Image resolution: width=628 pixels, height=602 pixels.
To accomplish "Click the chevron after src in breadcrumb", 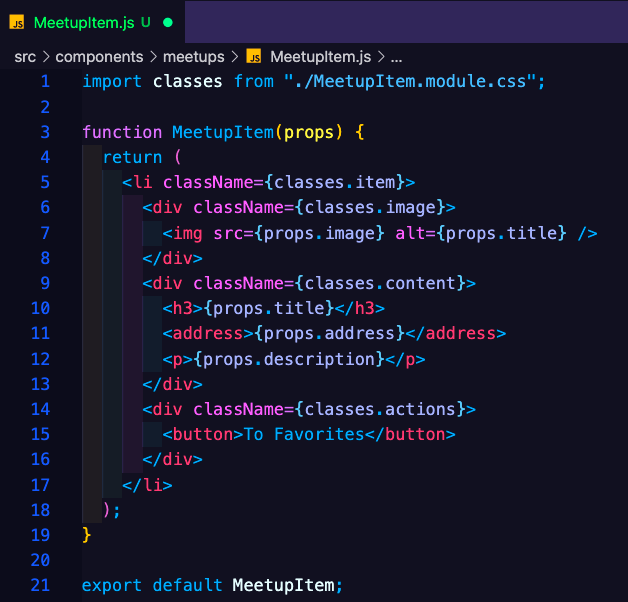I will [46, 57].
